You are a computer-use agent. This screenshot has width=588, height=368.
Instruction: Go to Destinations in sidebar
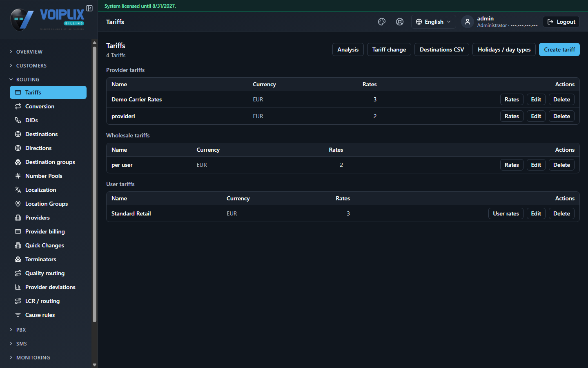(x=48, y=134)
